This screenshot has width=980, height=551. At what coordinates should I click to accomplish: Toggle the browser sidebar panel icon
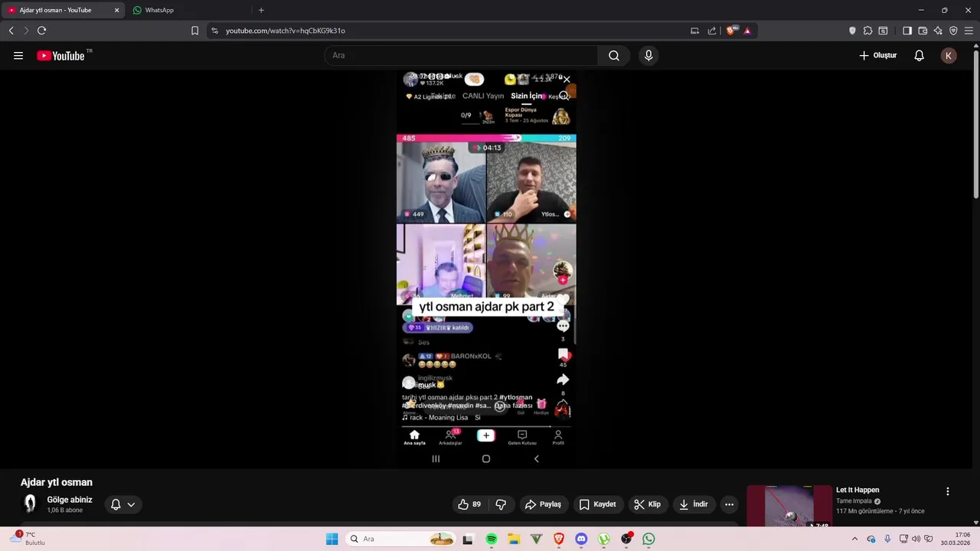tap(907, 31)
